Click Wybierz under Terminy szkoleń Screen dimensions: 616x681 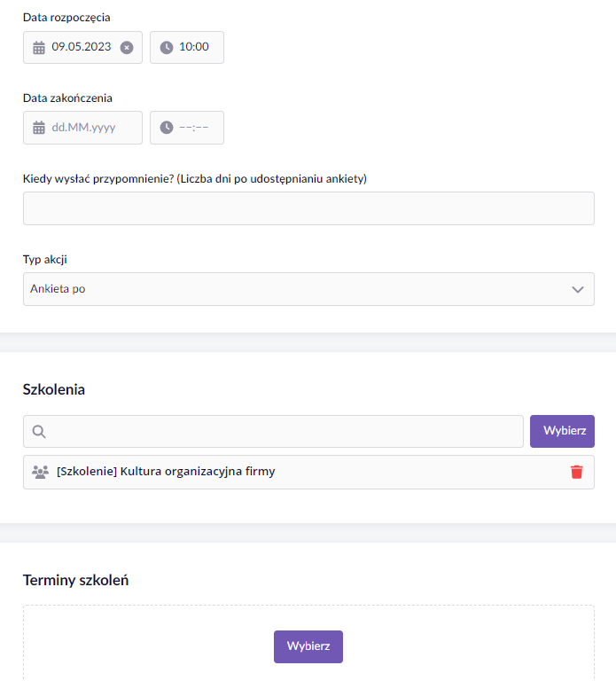coord(308,646)
